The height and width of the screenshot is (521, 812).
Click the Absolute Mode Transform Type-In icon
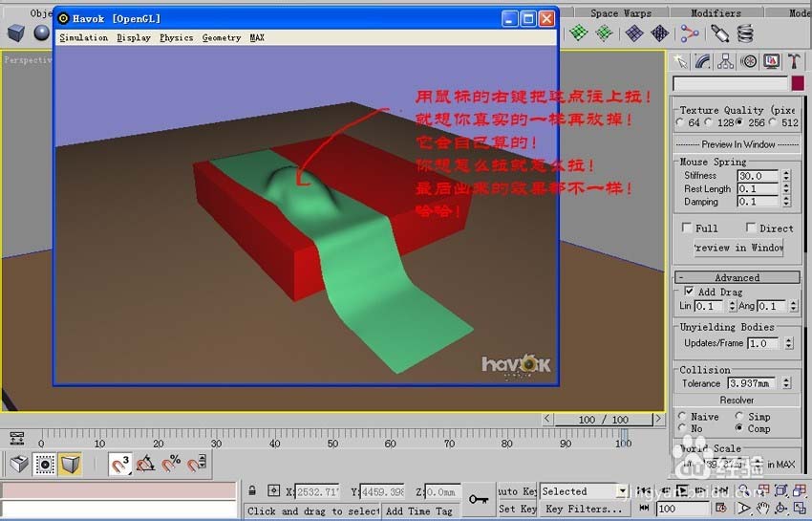point(273,490)
